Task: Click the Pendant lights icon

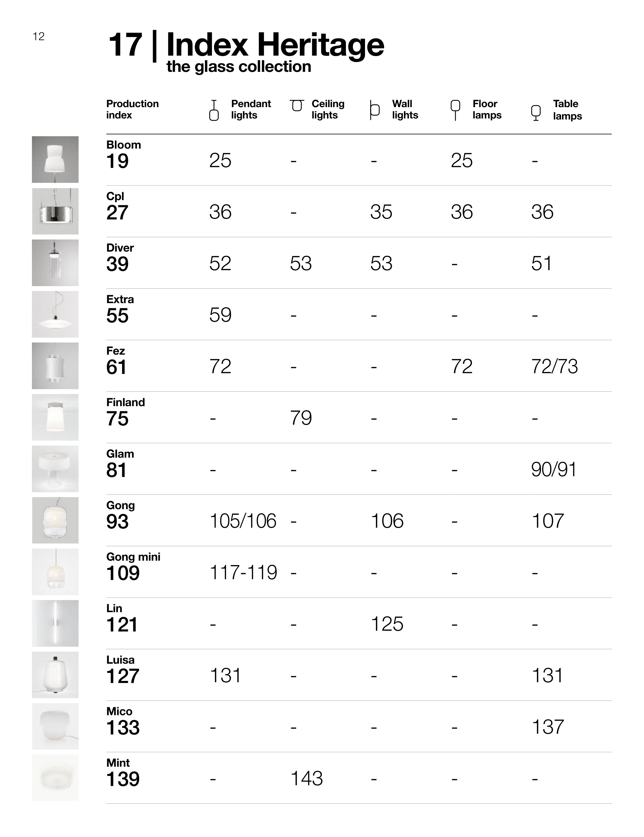Action: click(214, 110)
